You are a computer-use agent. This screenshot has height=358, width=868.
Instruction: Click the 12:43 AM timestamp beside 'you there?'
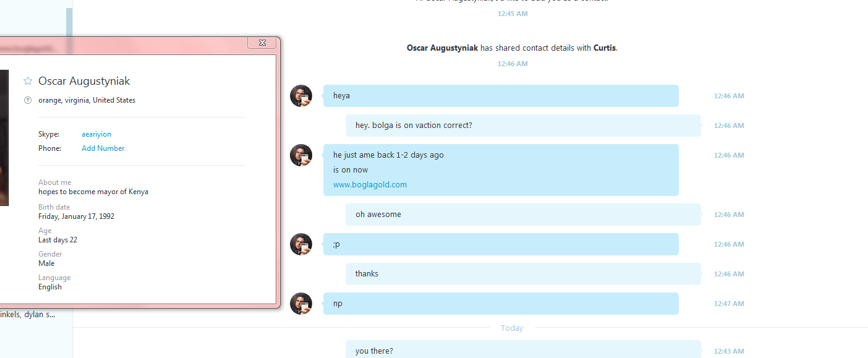729,351
